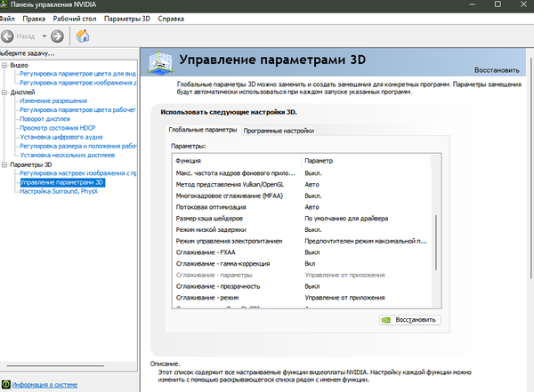This screenshot has width=534, height=392.
Task: Click the main panel vertical scrollbar
Action: pos(531,168)
